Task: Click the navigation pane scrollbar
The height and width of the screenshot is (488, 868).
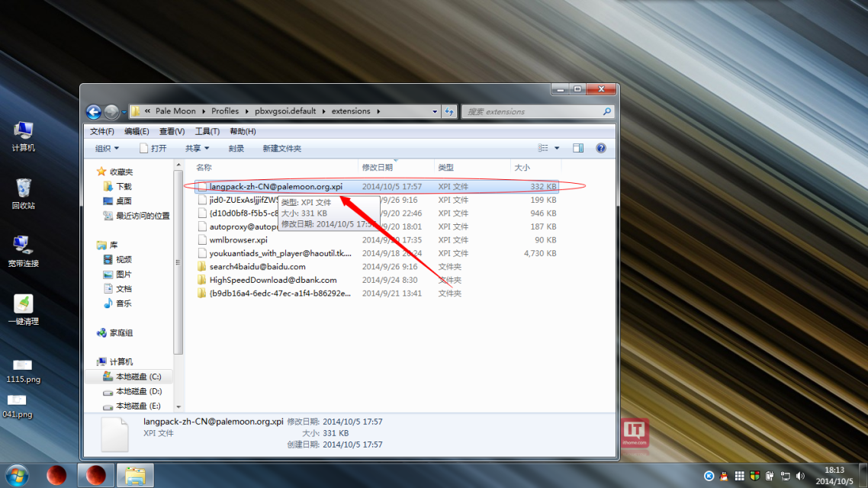Action: point(178,262)
